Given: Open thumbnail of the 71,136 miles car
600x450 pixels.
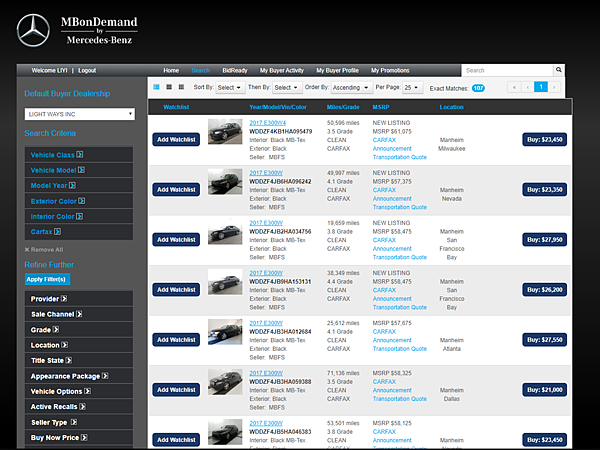Looking at the screenshot, I should tap(225, 382).
